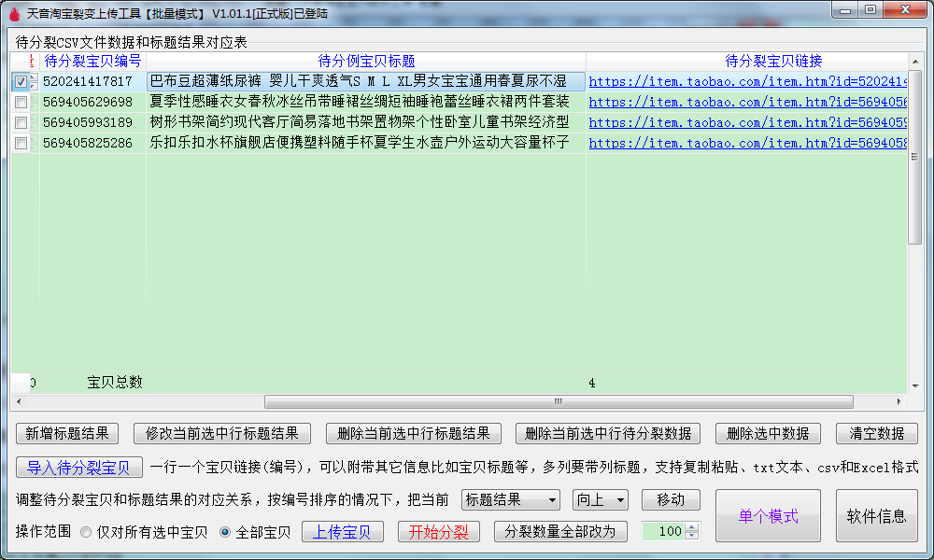The image size is (934, 560).
Task: Tick the checkbox for row 569405825286
Action: [x=21, y=143]
